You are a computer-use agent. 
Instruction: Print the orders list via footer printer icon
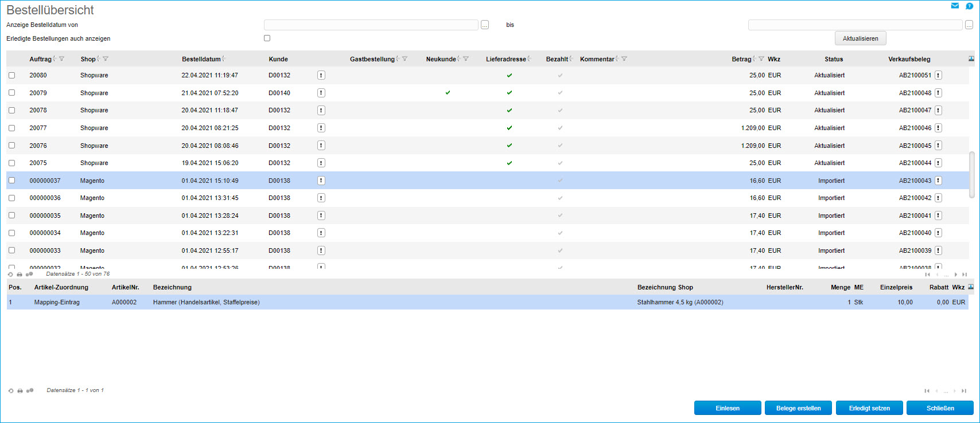tap(20, 275)
